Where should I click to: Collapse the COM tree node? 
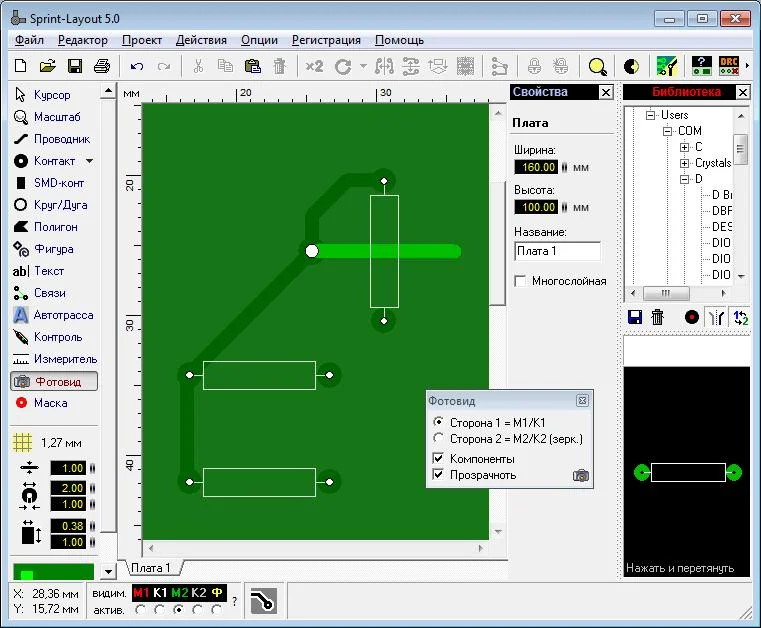coord(667,131)
